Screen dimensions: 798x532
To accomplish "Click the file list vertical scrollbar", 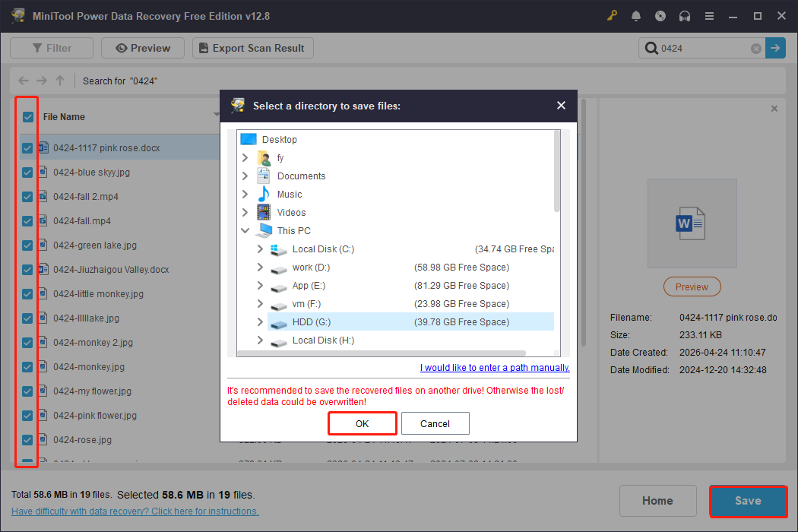I will tap(583, 223).
